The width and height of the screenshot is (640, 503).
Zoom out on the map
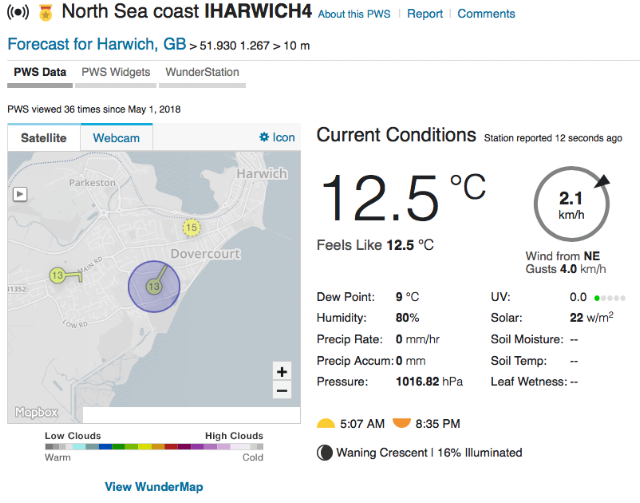pyautogui.click(x=282, y=391)
